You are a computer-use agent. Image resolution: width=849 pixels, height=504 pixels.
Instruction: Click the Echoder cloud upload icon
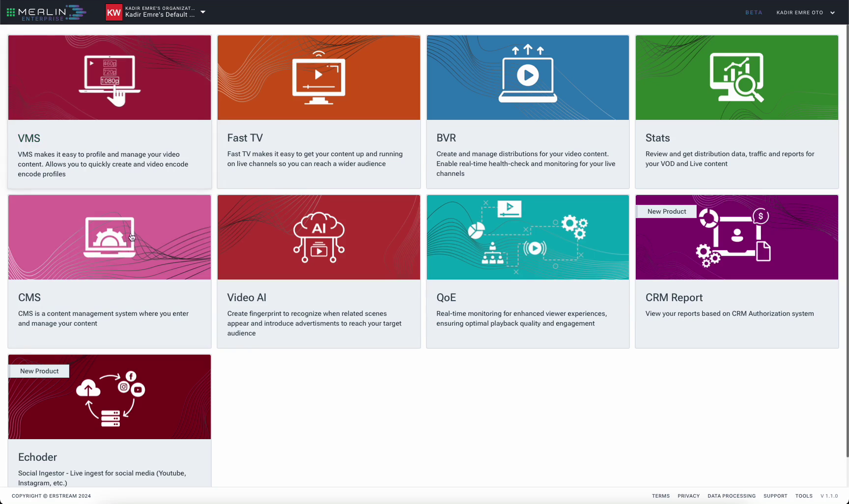point(111,399)
